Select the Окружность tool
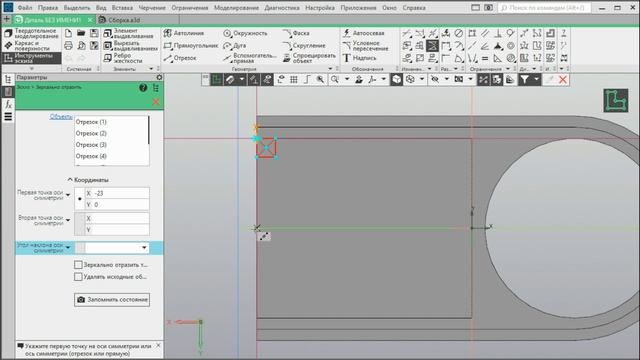Image resolution: width=640 pixels, height=360 pixels. click(245, 33)
